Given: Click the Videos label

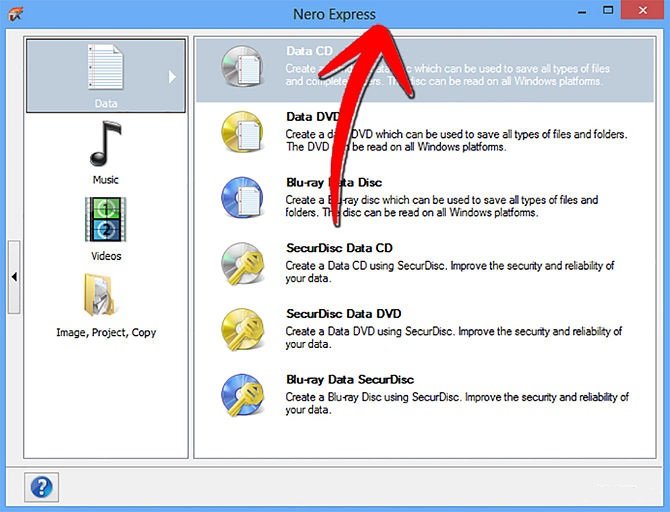Looking at the screenshot, I should [106, 256].
